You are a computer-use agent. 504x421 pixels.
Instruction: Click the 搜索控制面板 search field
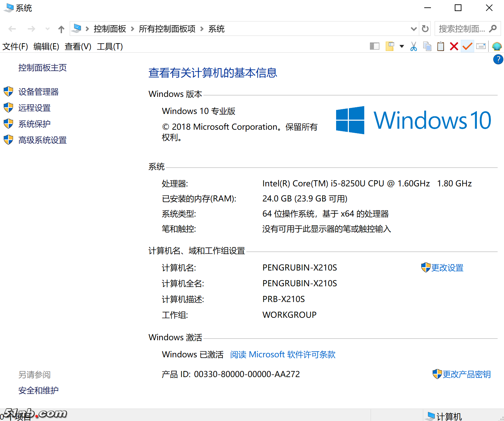462,29
